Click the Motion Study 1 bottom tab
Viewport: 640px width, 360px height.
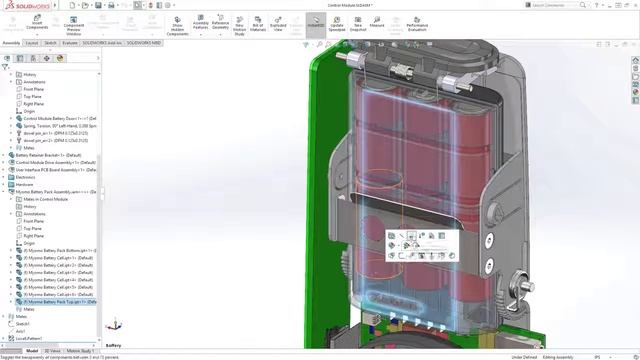click(x=80, y=351)
